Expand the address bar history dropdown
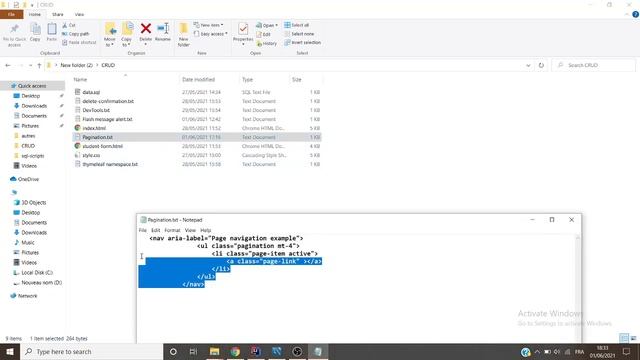Screen dimensions: 640x360 tap(528, 65)
